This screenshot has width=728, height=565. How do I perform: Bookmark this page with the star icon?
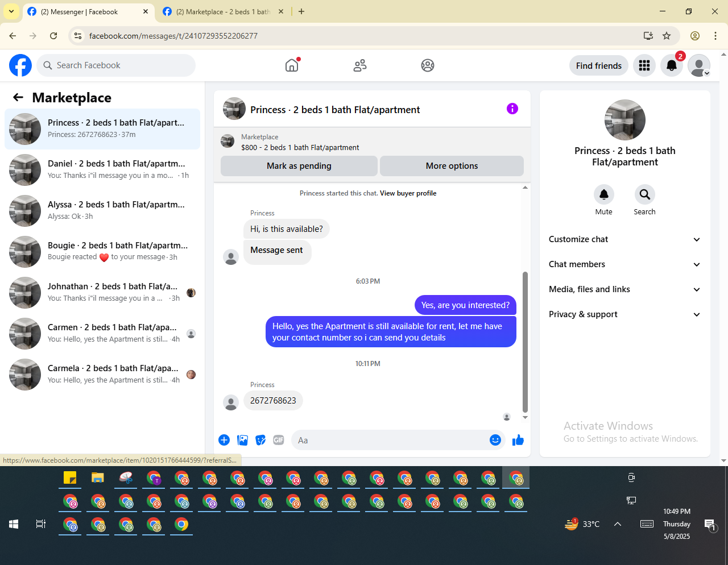(x=667, y=36)
